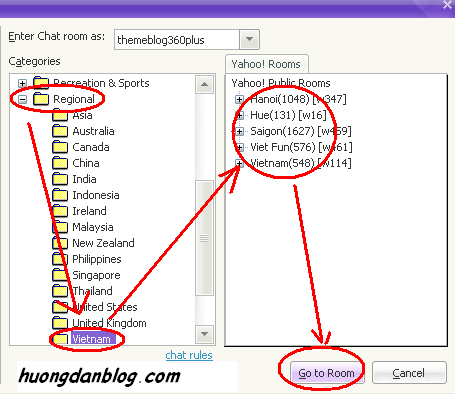
Task: Expand the Hanoi room list
Action: click(239, 99)
